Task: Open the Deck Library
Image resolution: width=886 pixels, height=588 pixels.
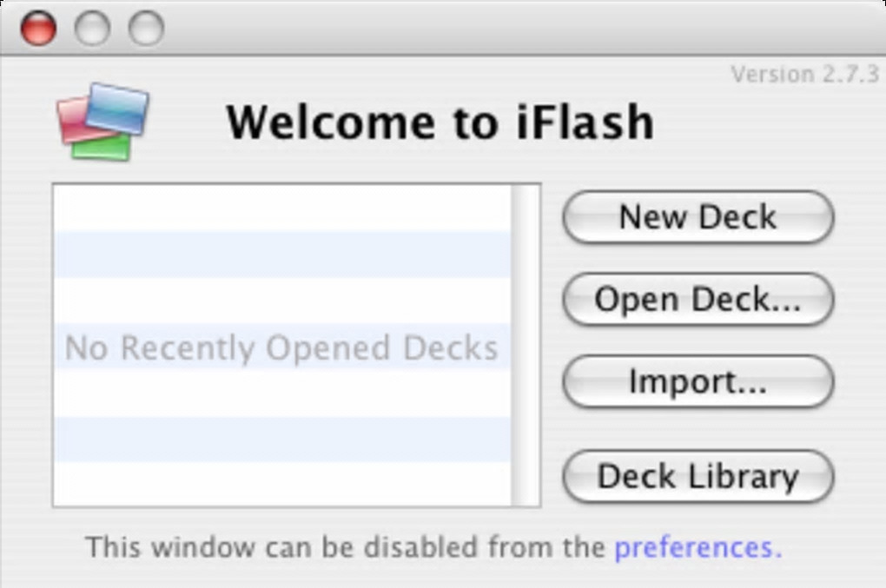Action: click(x=698, y=476)
